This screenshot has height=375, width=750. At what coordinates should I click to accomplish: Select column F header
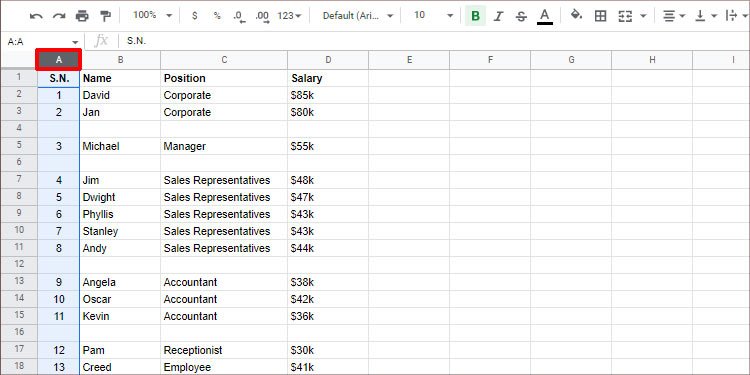click(490, 60)
